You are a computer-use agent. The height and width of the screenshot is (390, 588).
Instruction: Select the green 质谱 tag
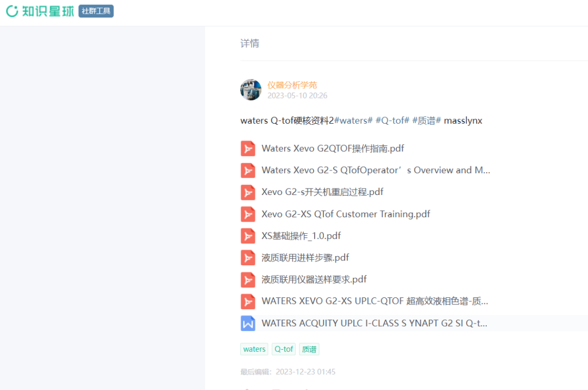click(x=309, y=349)
